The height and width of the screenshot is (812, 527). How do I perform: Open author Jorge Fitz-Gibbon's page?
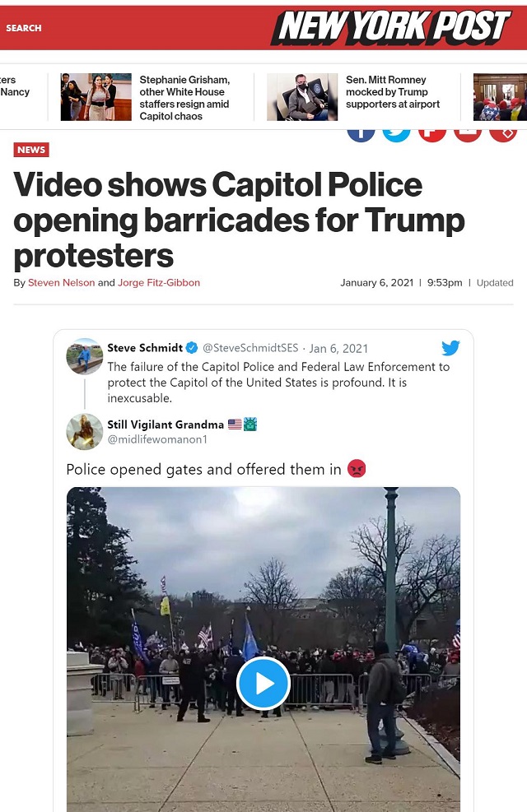159,283
